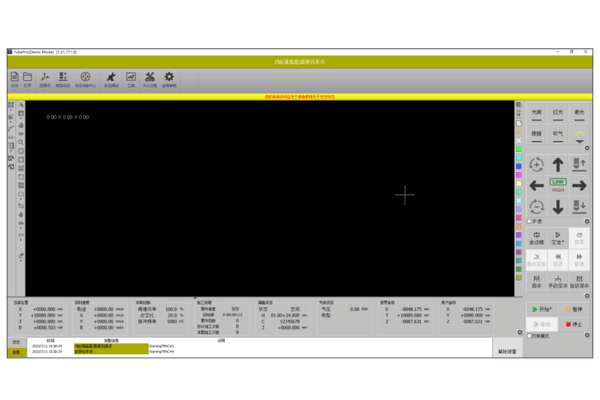Image resolution: width=600 pixels, height=400 pixels.
Task: Click the droplet icon in left toolbar
Action: 21,214
